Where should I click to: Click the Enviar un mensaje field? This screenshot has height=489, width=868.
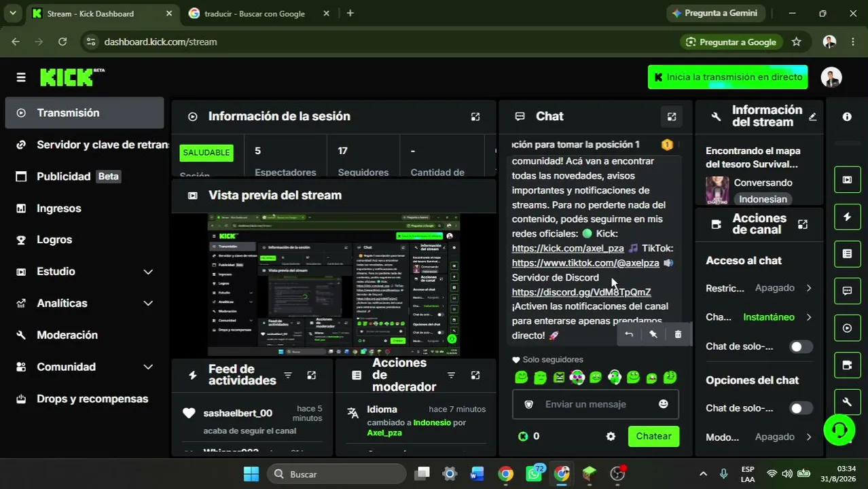[596, 404]
